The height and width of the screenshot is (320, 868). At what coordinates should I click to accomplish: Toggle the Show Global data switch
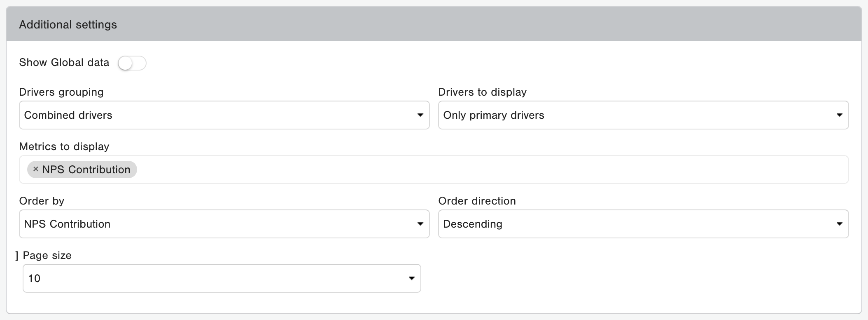click(132, 63)
